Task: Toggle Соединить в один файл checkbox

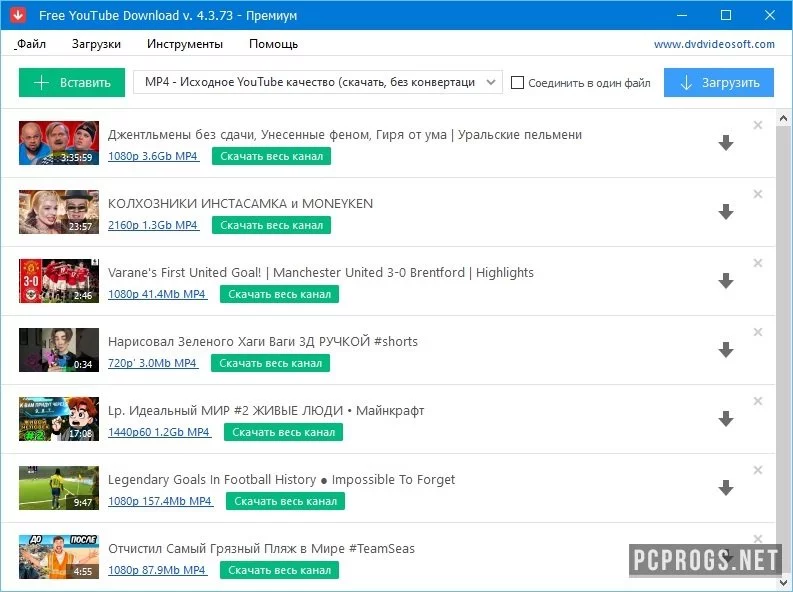Action: tap(517, 82)
